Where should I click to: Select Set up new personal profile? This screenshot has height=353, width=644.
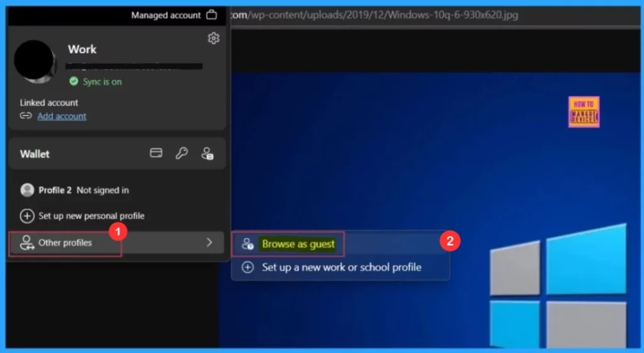(91, 216)
